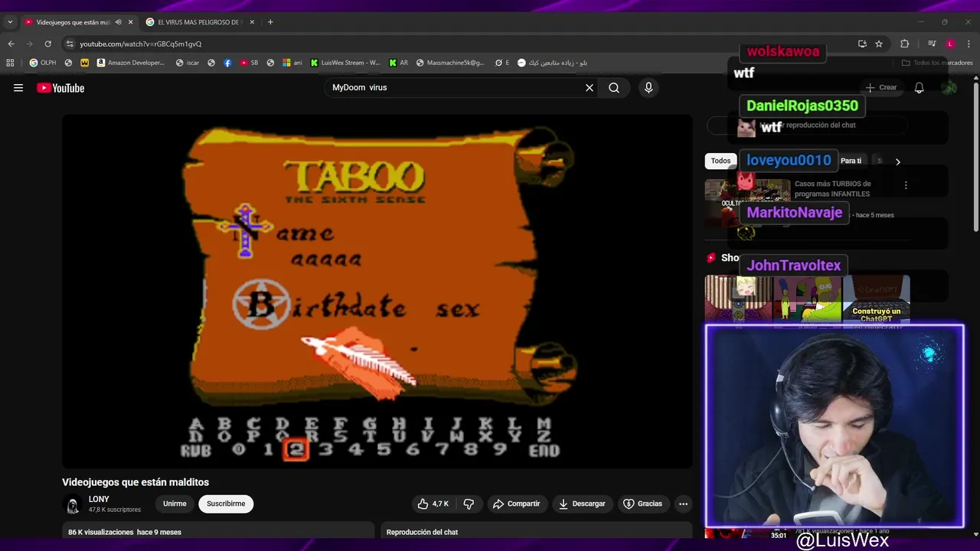980x551 pixels.
Task: Open the SB YouTube bookmark
Action: click(x=249, y=63)
